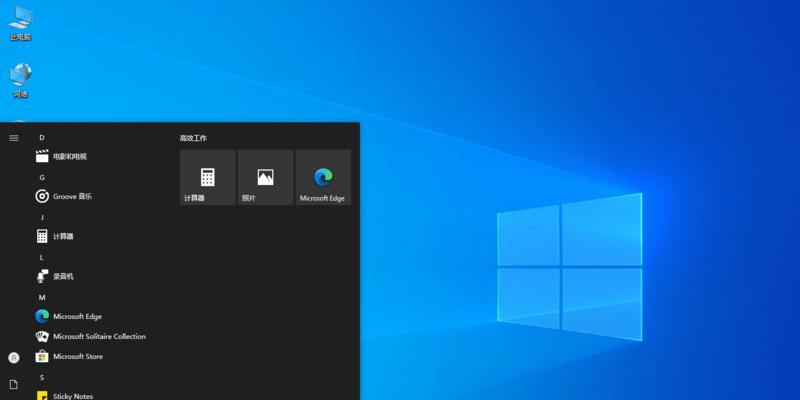Expand the Start menu hamburger button

tap(14, 138)
